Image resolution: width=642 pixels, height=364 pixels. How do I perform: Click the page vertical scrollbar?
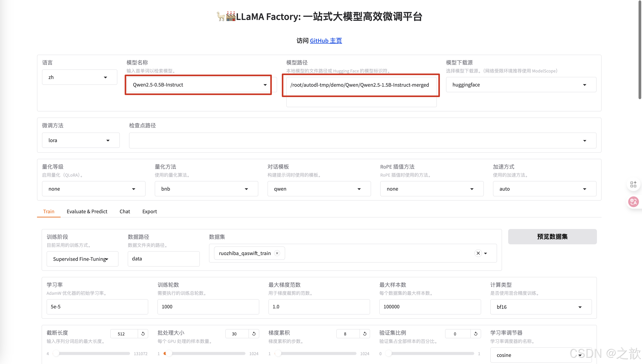tap(640, 50)
